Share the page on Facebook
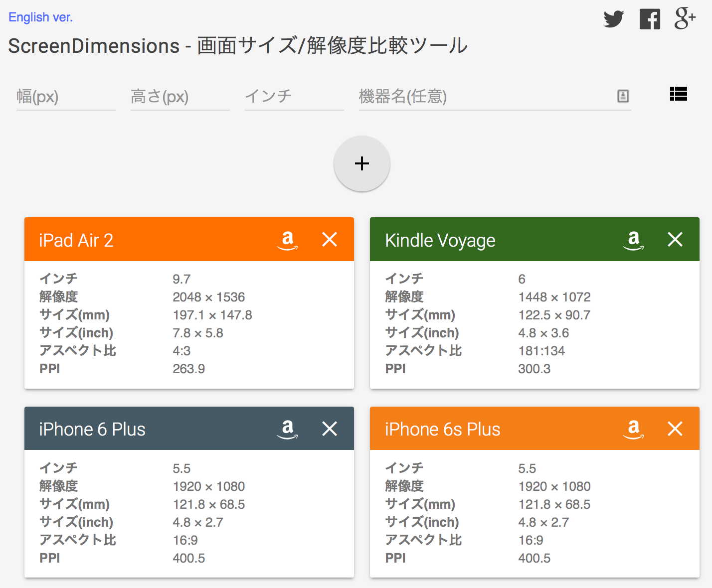 [649, 19]
